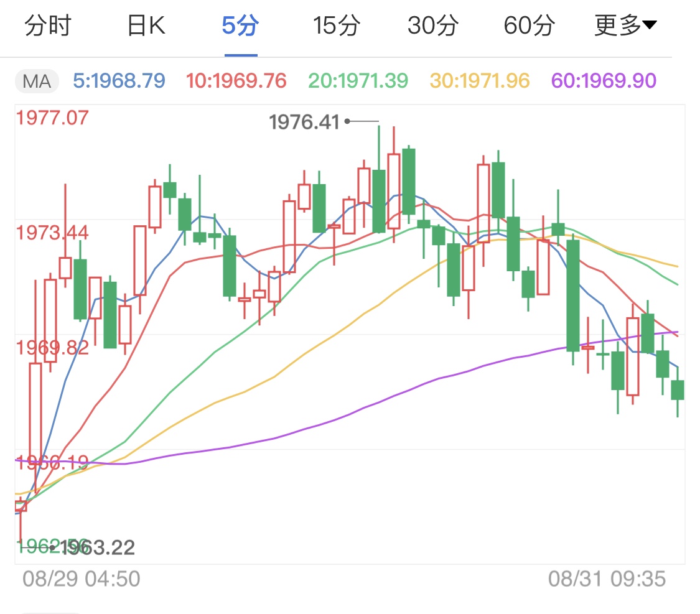Open the 60分 interval tab
The width and height of the screenshot is (700, 614).
[x=530, y=26]
